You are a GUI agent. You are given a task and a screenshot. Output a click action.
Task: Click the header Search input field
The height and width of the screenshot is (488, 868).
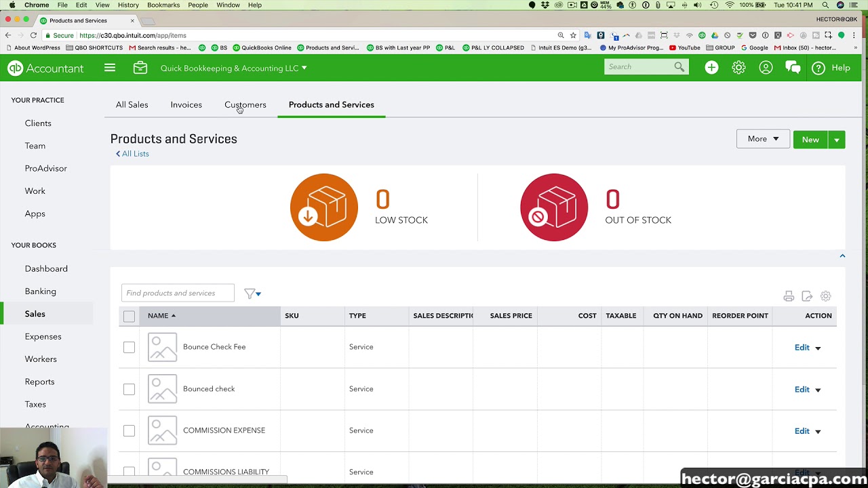click(639, 66)
